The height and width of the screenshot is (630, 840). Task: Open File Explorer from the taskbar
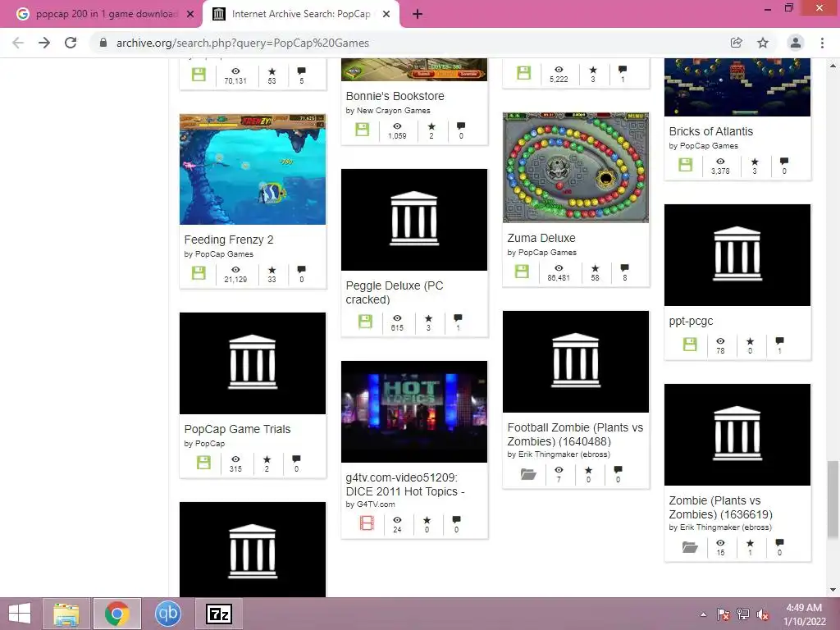[x=66, y=614]
